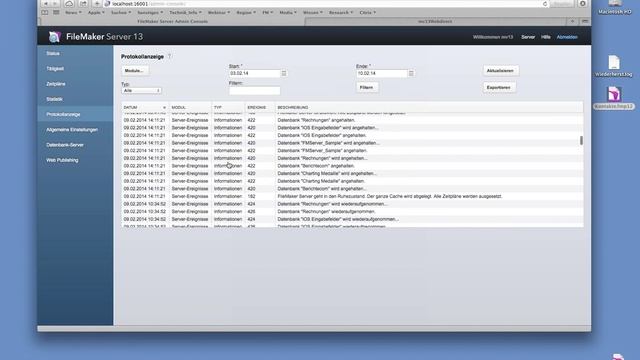The height and width of the screenshot is (360, 640).
Task: Click the Exportieren button
Action: coord(499,87)
